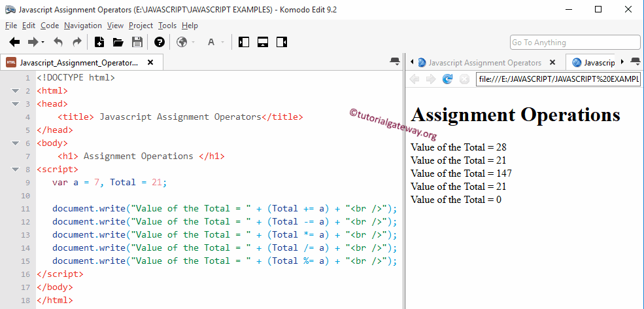
Task: Open the dropdown beside the "A" icon
Action: coord(222,43)
